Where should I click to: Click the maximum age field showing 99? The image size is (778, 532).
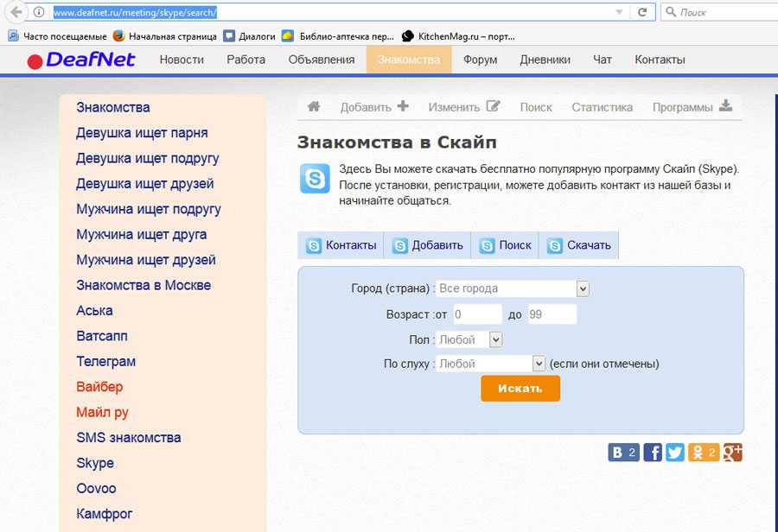point(551,314)
